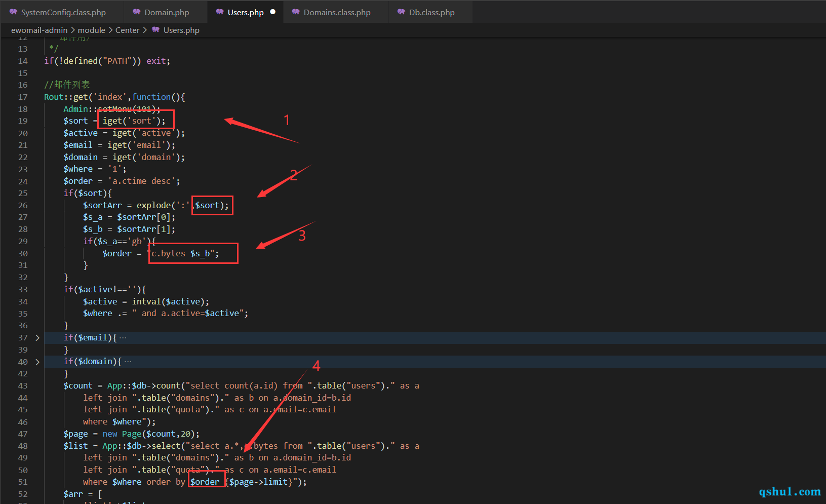Click PHP file icon on SystemConfig.class.php tab

13,12
